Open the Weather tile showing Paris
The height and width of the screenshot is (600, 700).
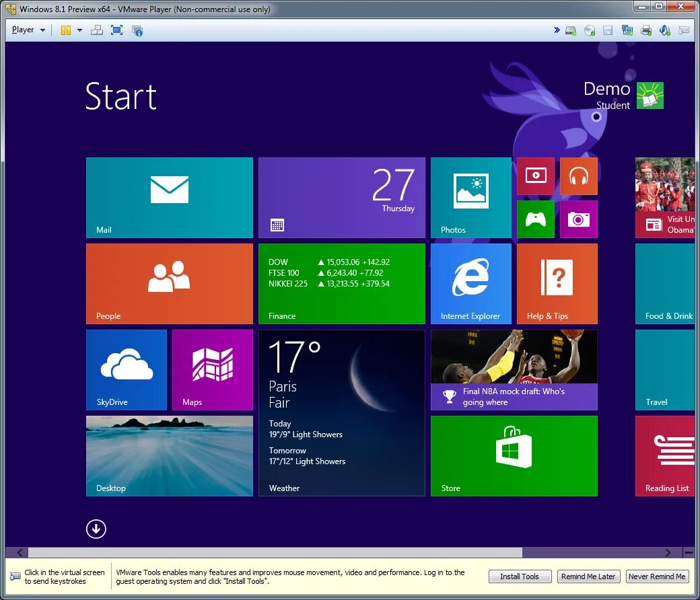[341, 412]
